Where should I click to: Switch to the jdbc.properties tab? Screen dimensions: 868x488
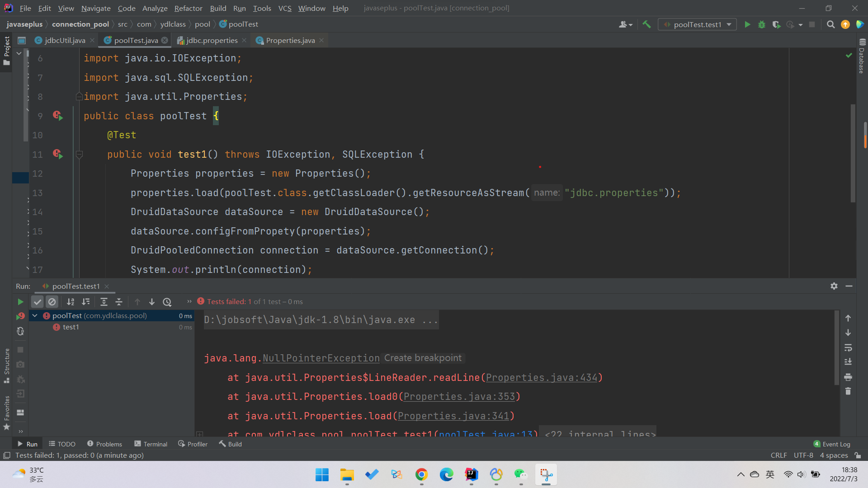pos(212,40)
